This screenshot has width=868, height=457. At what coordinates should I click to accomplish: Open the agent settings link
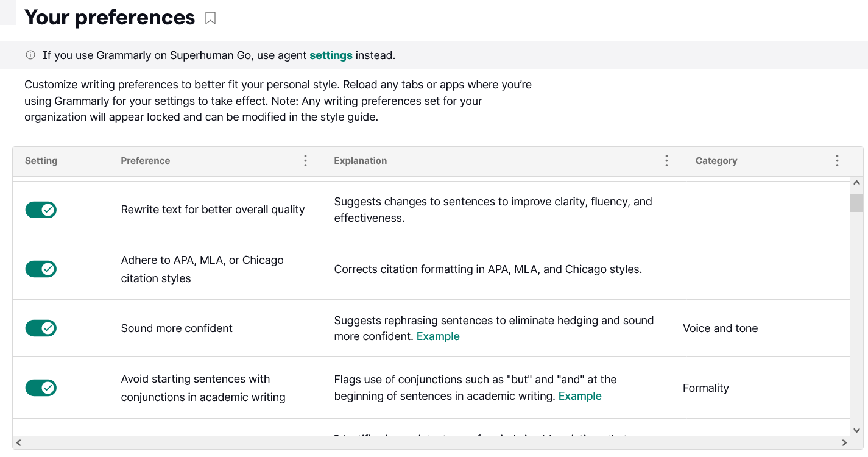pos(331,55)
